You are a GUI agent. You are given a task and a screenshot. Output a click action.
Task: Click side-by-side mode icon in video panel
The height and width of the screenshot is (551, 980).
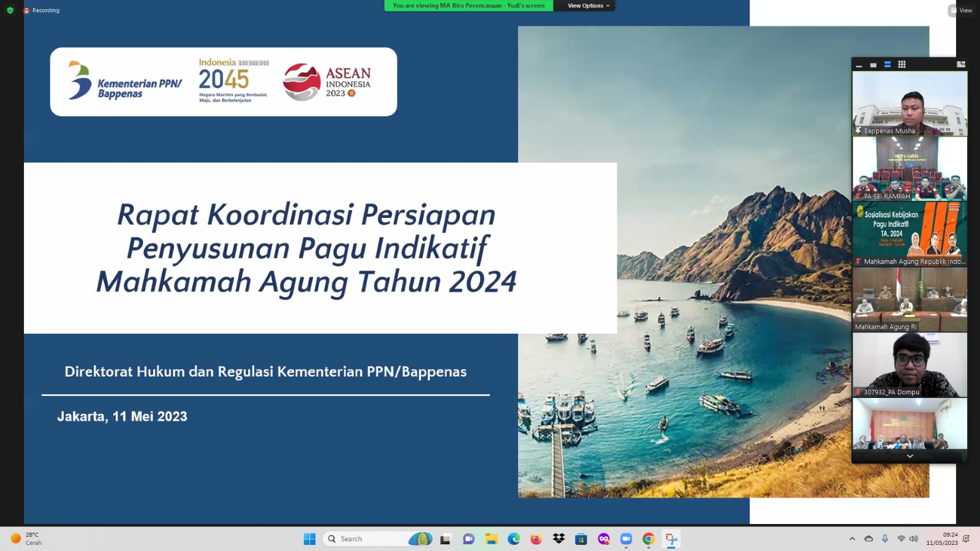coord(960,64)
